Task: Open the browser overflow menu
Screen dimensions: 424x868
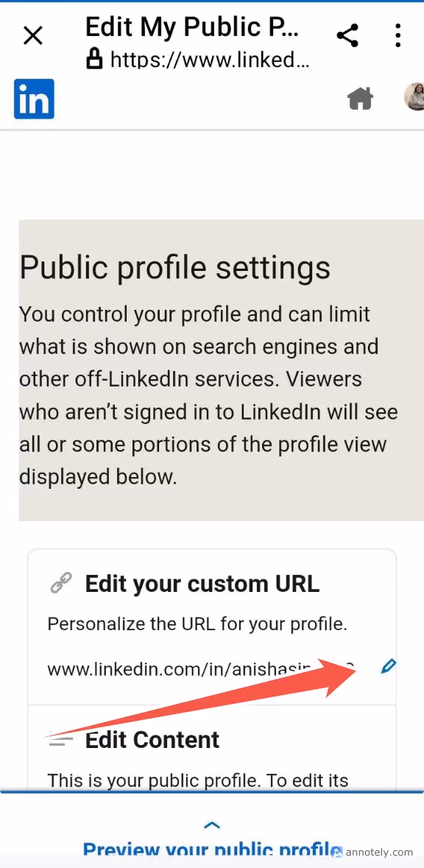Action: click(x=397, y=35)
